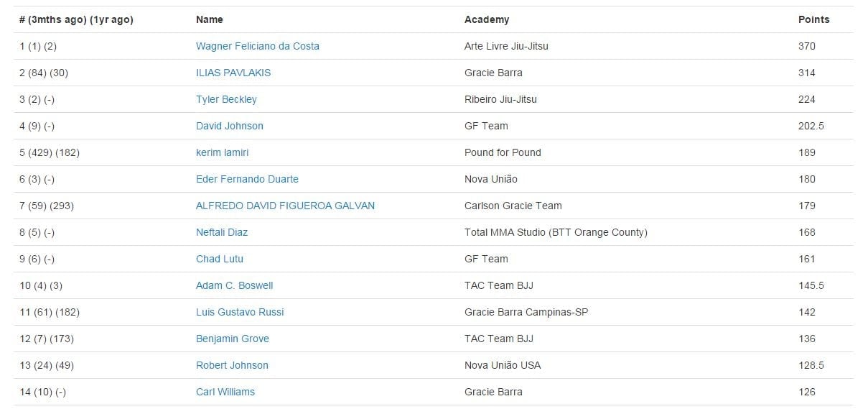Image resolution: width=868 pixels, height=409 pixels.
Task: Open the ILIAS PAVLAKIS athlete link
Action: point(233,73)
